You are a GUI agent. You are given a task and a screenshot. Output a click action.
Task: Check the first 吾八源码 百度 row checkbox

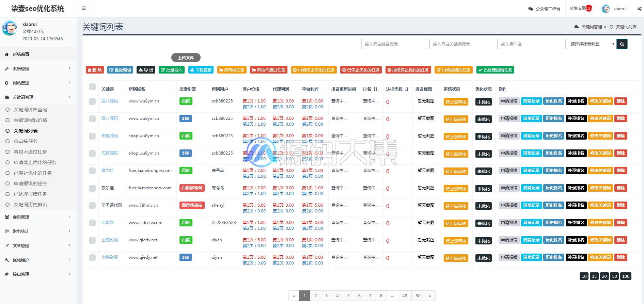(92, 101)
